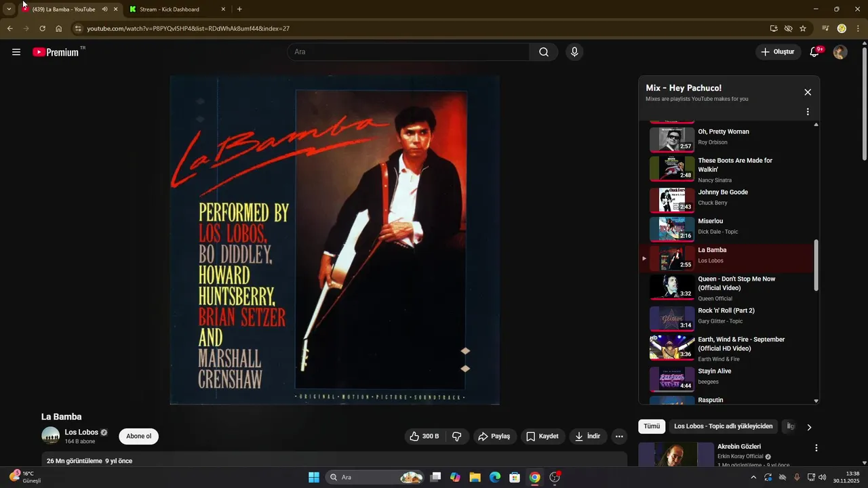Expand the tab search dropdown arrow
The image size is (868, 488).
tap(9, 9)
